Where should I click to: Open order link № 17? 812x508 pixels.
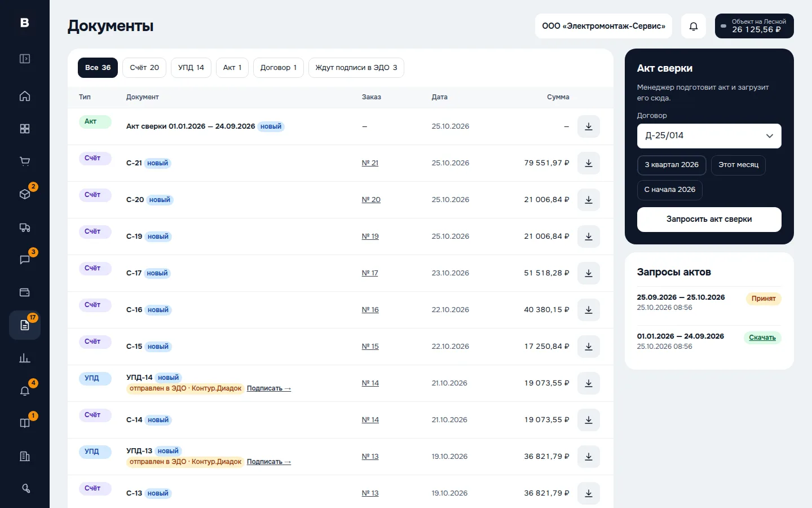pyautogui.click(x=370, y=273)
